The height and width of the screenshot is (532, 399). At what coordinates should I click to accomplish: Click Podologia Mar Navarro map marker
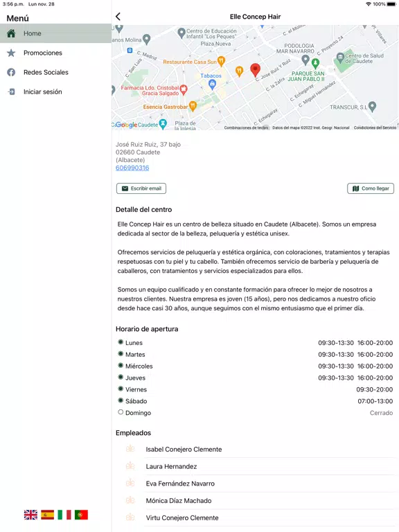click(305, 60)
